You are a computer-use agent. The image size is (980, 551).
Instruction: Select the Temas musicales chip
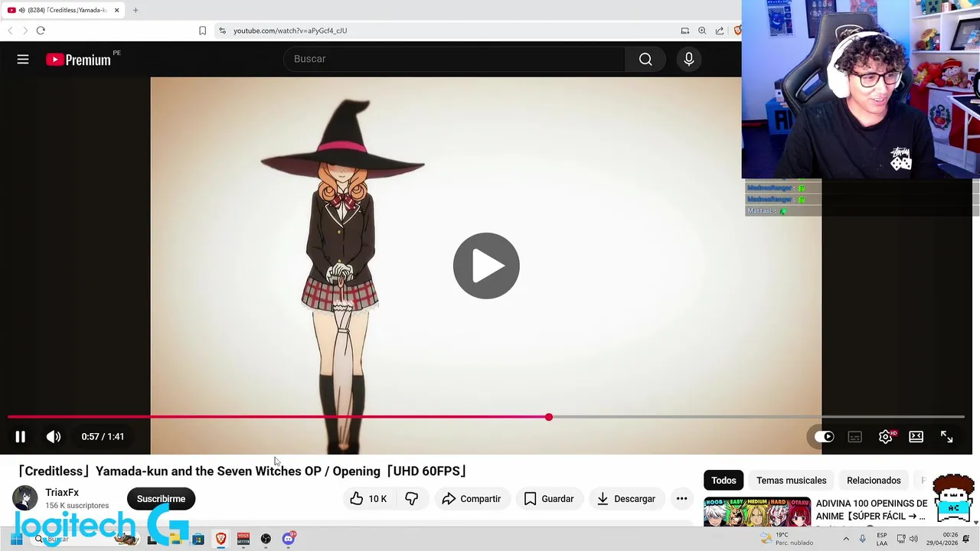point(791,481)
